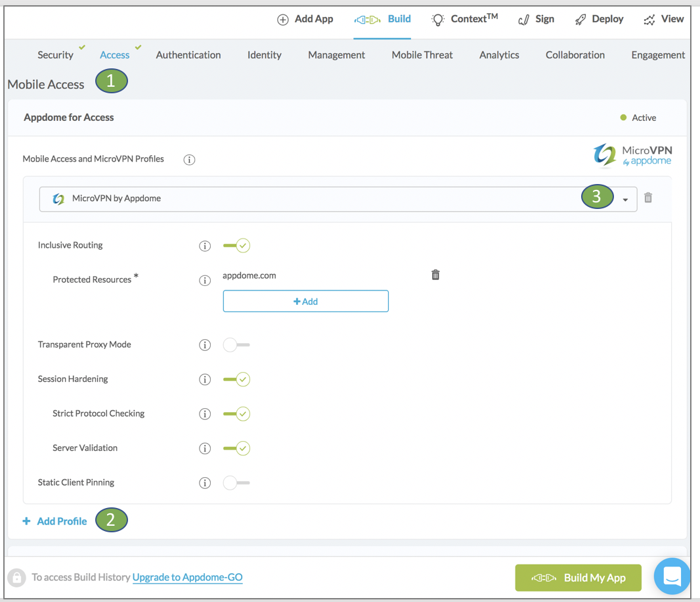Image resolution: width=700 pixels, height=602 pixels.
Task: Open the Analytics tab
Action: coord(499,55)
